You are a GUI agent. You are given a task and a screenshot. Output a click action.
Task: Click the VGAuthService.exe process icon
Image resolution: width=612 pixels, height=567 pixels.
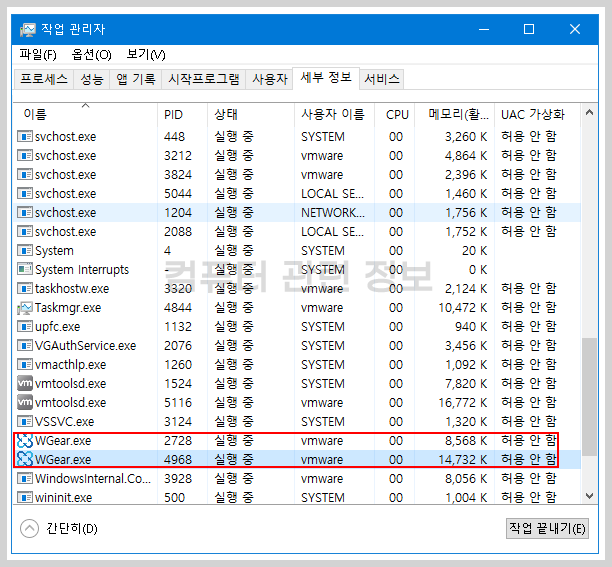tap(25, 345)
